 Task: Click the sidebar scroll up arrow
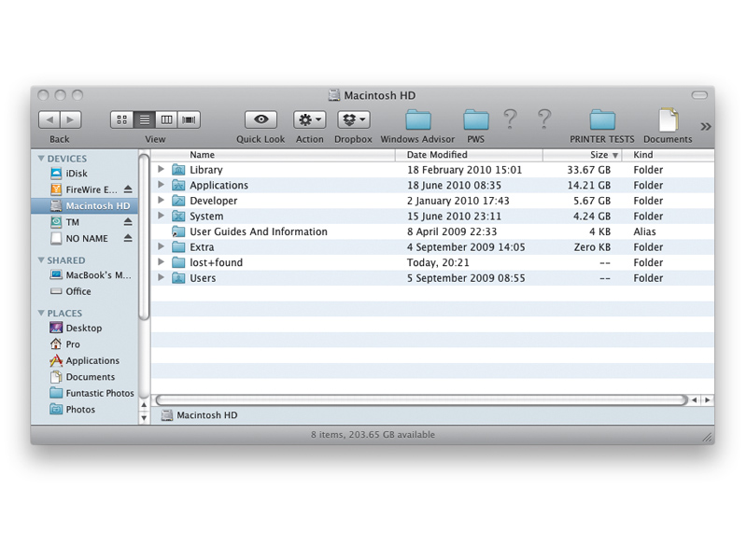pos(144,405)
